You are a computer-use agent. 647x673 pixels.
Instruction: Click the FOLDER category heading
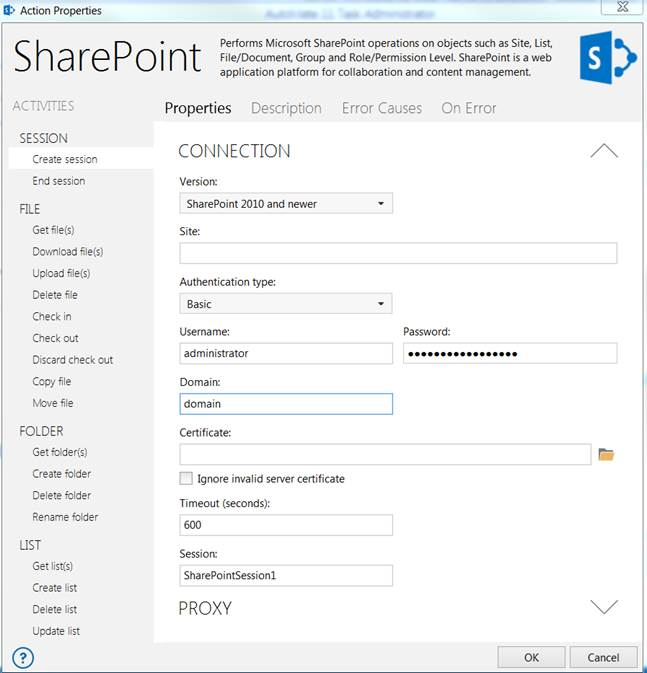(41, 431)
